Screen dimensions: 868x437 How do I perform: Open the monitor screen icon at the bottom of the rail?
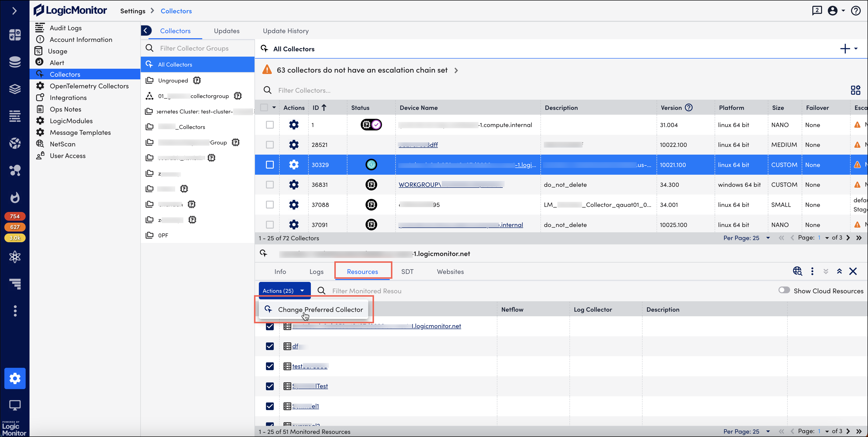coord(15,405)
